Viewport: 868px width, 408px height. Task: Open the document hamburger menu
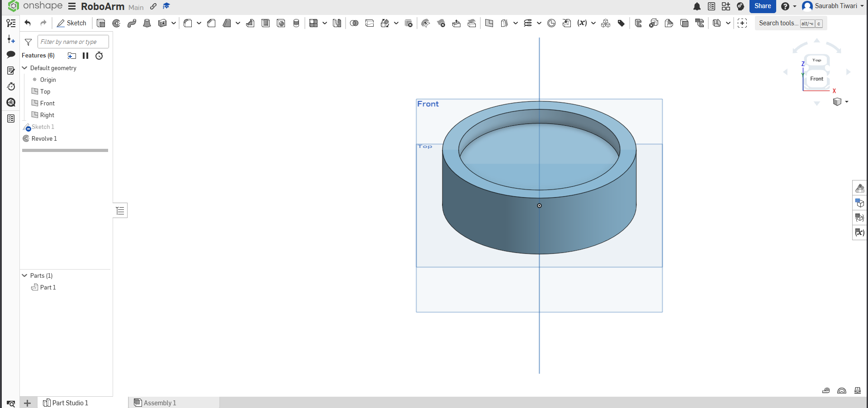(72, 6)
